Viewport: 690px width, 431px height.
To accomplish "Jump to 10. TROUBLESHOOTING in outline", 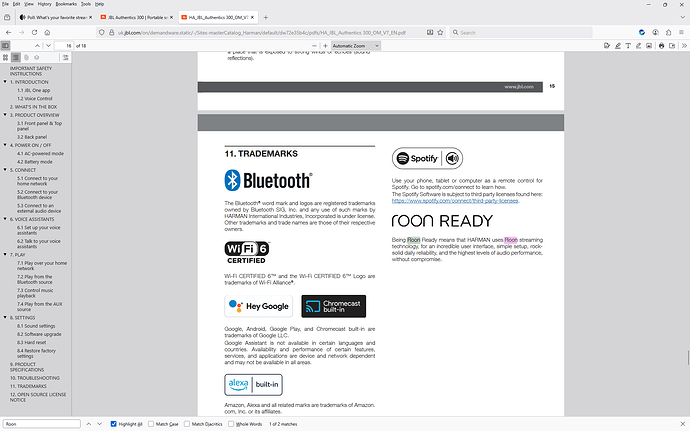I will [x=35, y=378].
